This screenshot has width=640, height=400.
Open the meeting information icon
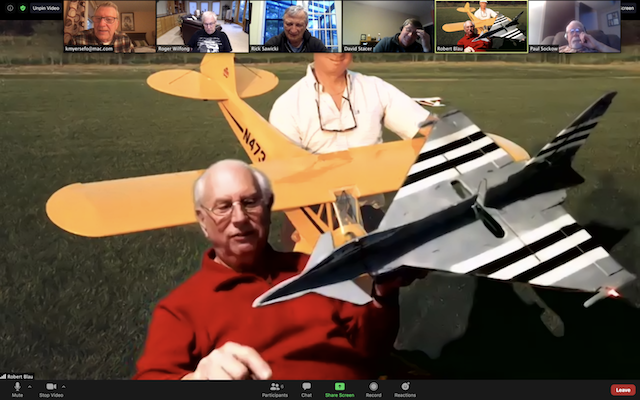(10, 8)
